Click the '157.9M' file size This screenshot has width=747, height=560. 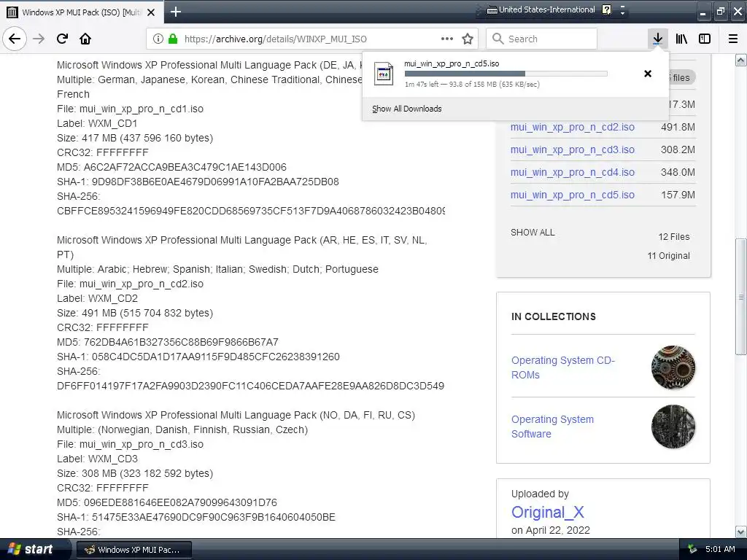tap(678, 195)
